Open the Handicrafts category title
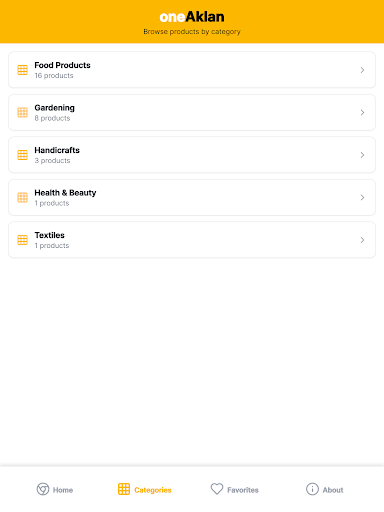Viewport: 384px width, 512px height. (x=57, y=150)
